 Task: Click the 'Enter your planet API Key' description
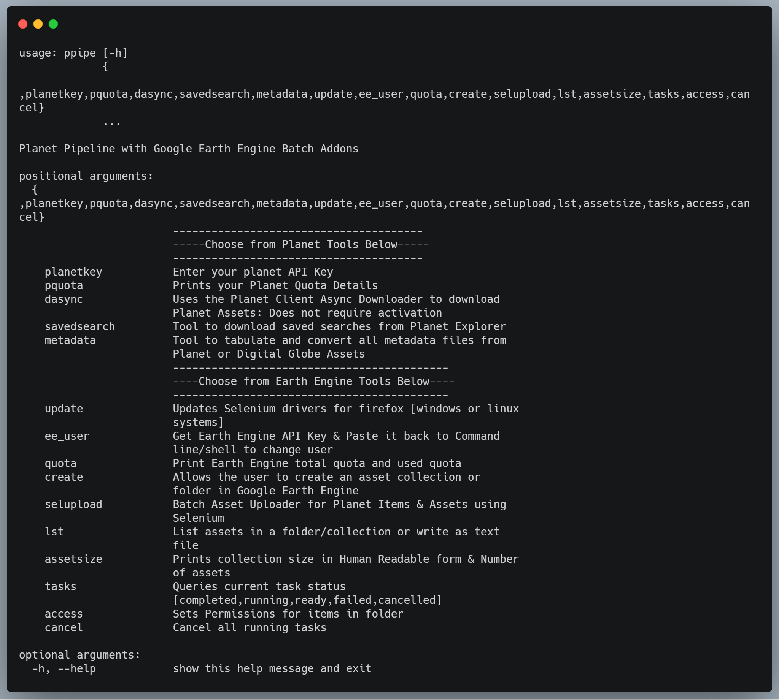click(x=253, y=272)
